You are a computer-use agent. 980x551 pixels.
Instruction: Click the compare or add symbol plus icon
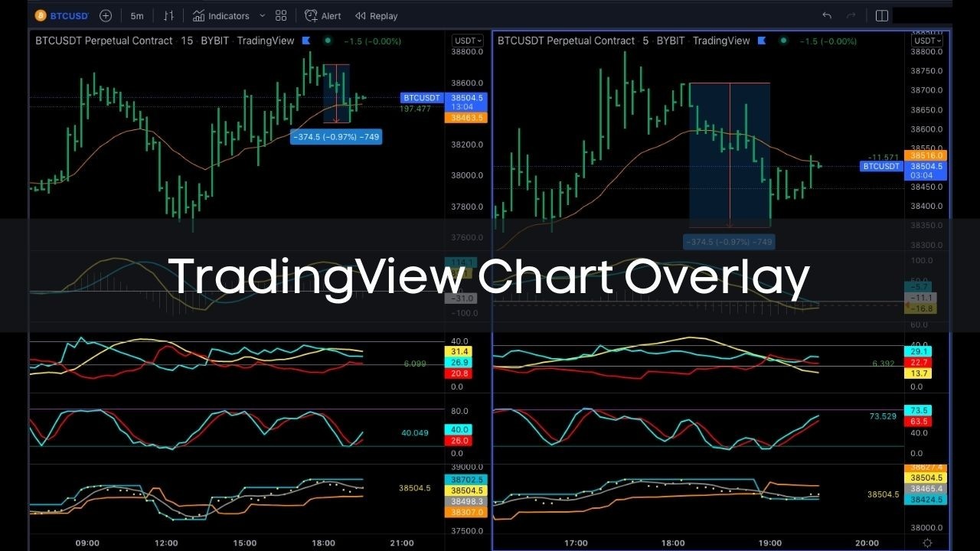pyautogui.click(x=106, y=15)
